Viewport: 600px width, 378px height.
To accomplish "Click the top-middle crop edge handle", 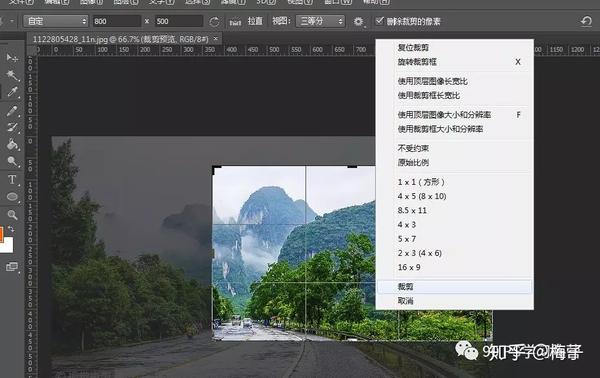I will coord(352,167).
